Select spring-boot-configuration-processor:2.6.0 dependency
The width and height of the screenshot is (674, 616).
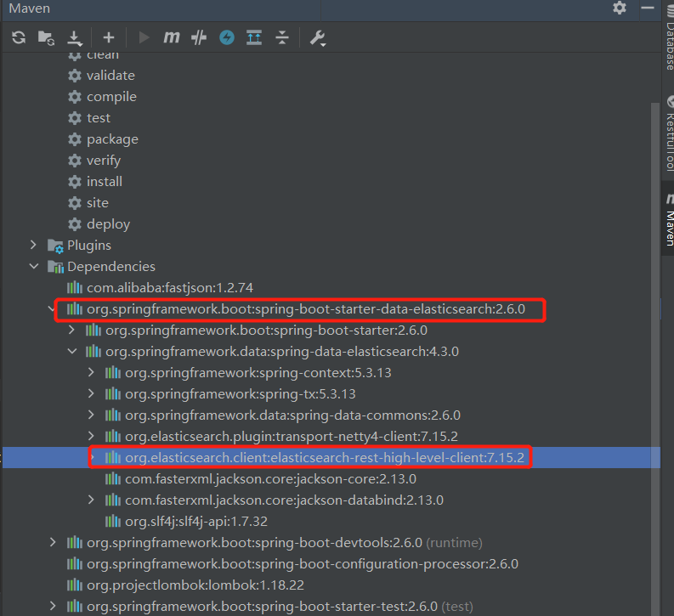(303, 564)
